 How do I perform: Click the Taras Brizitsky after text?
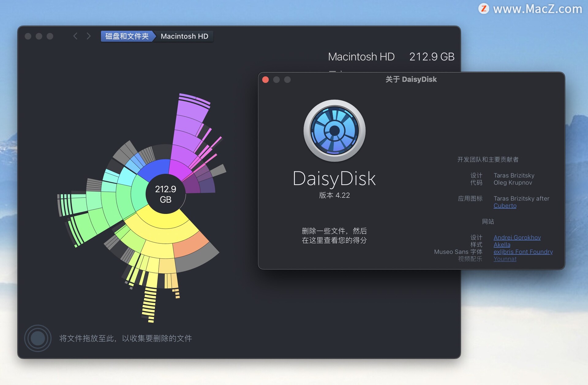tap(521, 198)
